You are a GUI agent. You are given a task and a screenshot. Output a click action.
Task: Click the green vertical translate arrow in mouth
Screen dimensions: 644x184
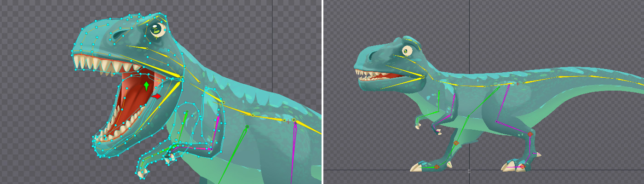point(146,86)
